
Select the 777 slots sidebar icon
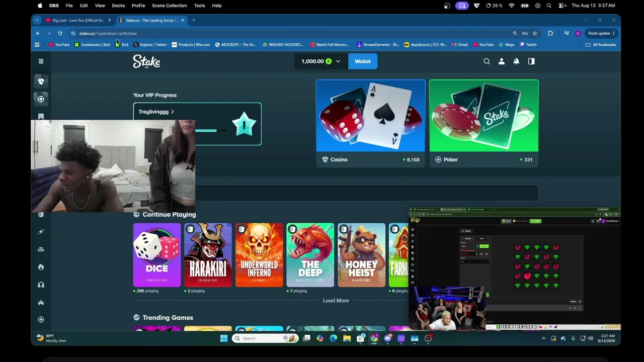[x=41, y=249]
